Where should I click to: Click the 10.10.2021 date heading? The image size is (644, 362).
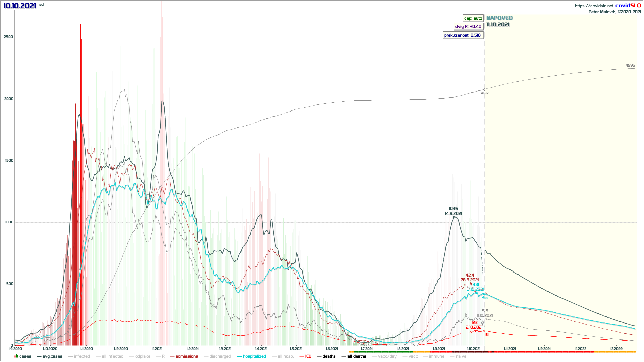pos(20,6)
